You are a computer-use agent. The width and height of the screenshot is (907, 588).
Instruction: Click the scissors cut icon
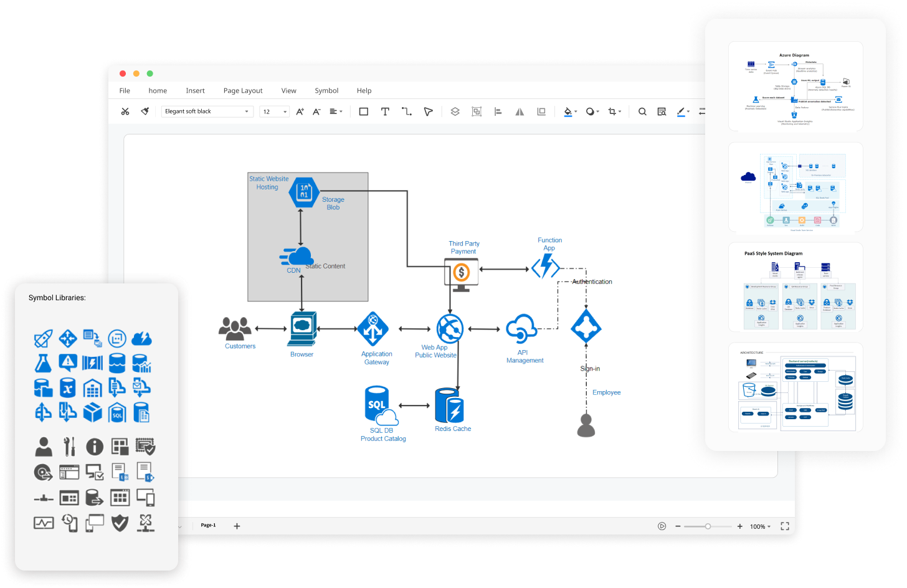[125, 111]
